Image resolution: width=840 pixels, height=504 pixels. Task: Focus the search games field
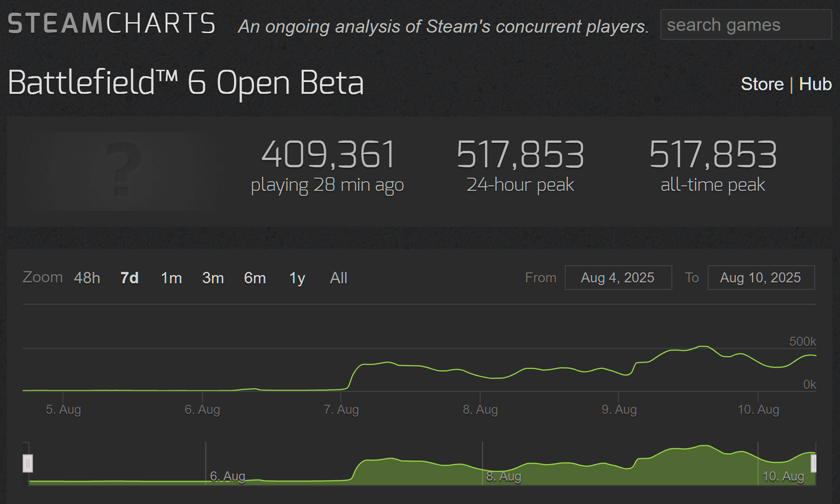coord(746,24)
